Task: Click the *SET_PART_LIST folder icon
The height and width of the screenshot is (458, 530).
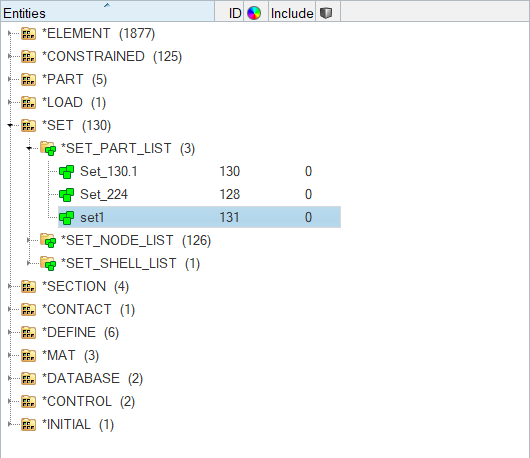Action: pos(48,148)
